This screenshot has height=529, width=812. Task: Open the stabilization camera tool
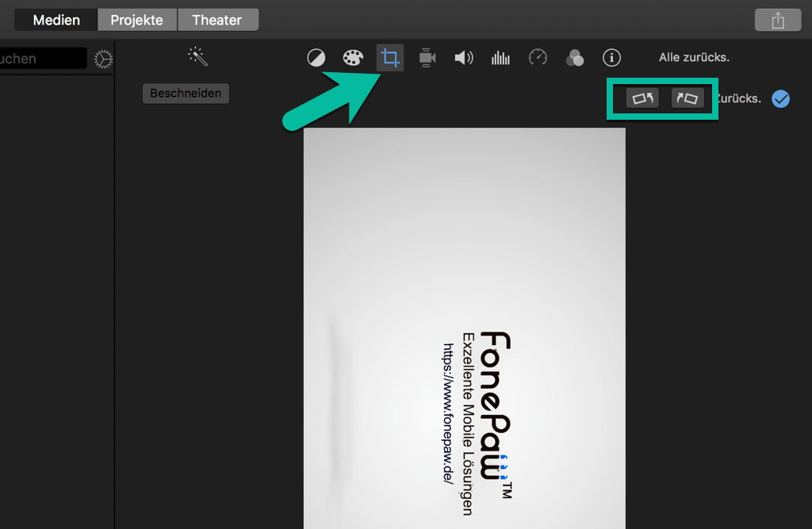tap(427, 58)
